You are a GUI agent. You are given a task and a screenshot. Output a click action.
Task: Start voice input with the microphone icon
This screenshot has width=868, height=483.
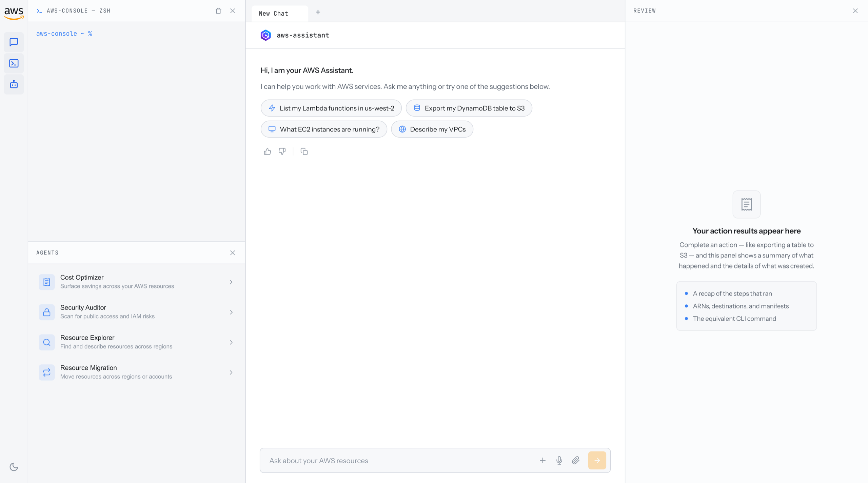pos(559,460)
